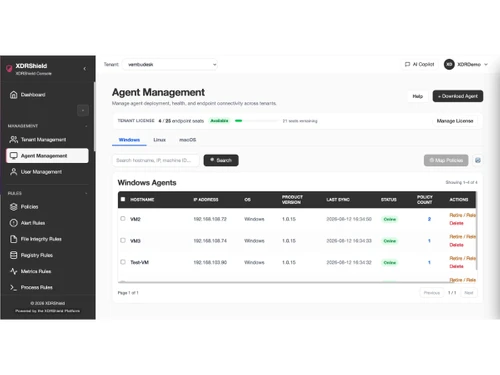500x375 pixels.
Task: Collapse the sidebar with the chevron arrow
Action: tap(85, 69)
